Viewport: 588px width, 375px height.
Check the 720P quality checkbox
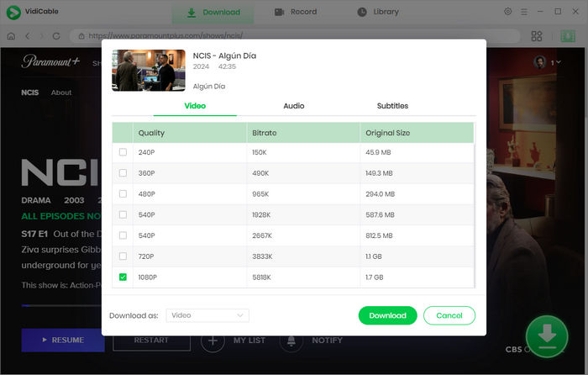[x=123, y=256]
